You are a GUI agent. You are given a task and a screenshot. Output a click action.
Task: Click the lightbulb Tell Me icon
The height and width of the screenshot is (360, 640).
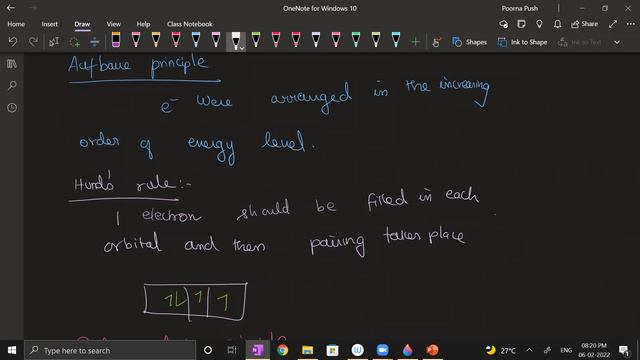tap(539, 24)
